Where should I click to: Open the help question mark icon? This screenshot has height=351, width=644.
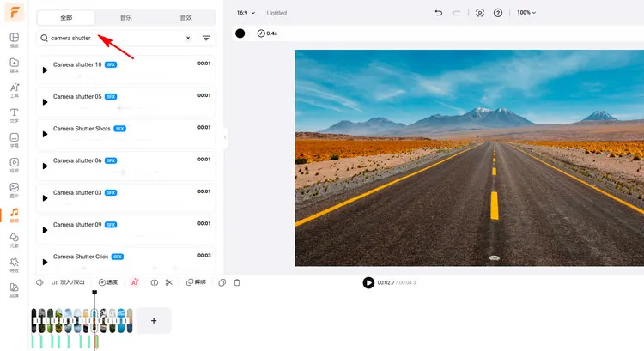[x=498, y=13]
